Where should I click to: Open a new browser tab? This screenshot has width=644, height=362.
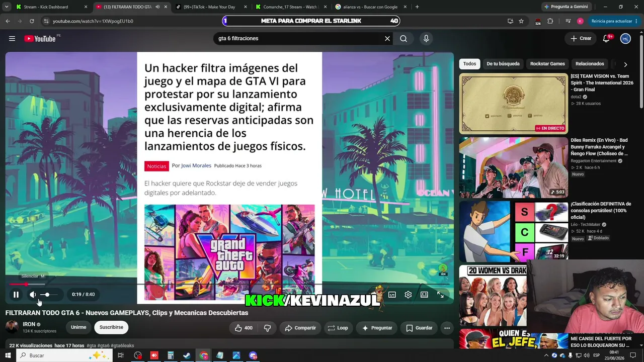coord(417,7)
